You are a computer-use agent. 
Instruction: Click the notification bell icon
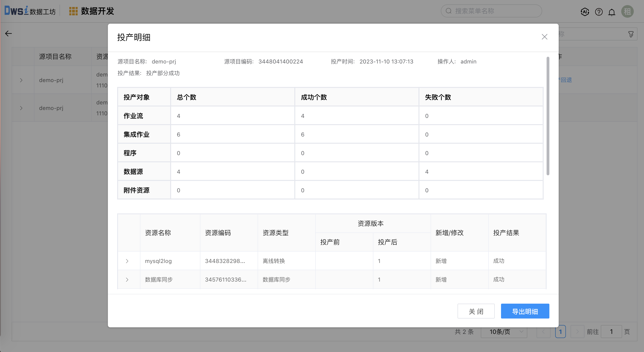[611, 12]
